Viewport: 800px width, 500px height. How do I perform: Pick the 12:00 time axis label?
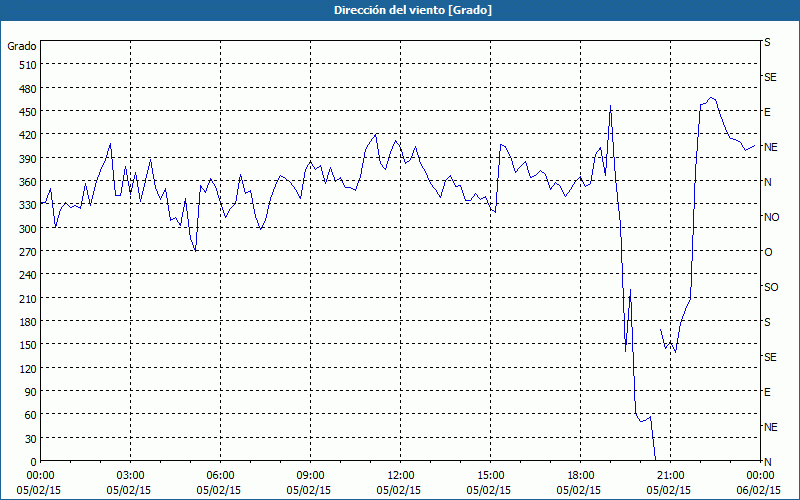[x=401, y=476]
